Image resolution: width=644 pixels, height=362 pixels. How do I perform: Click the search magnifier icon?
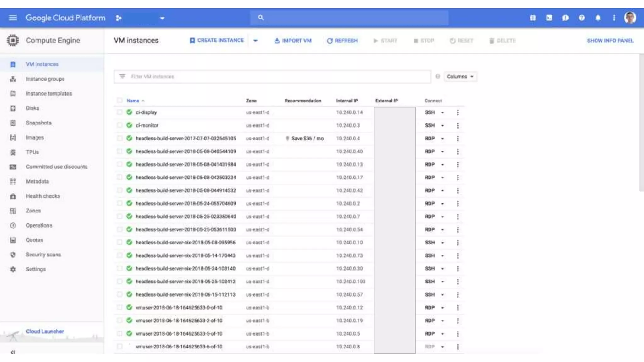pos(261,18)
